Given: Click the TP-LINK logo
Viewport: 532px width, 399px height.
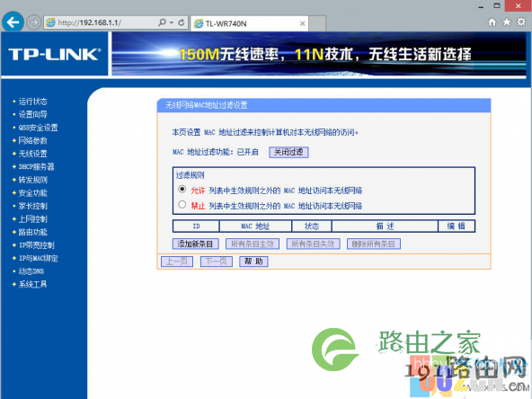Looking at the screenshot, I should 54,54.
